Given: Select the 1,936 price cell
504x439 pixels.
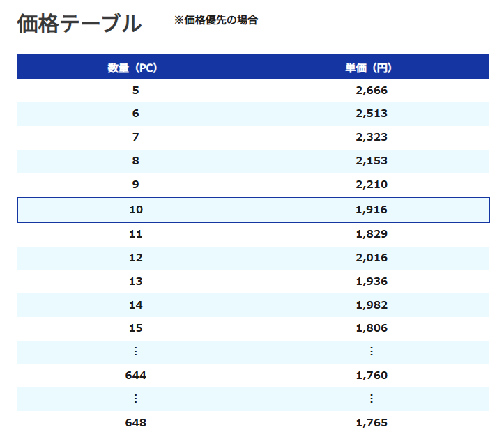Looking at the screenshot, I should tap(371, 282).
